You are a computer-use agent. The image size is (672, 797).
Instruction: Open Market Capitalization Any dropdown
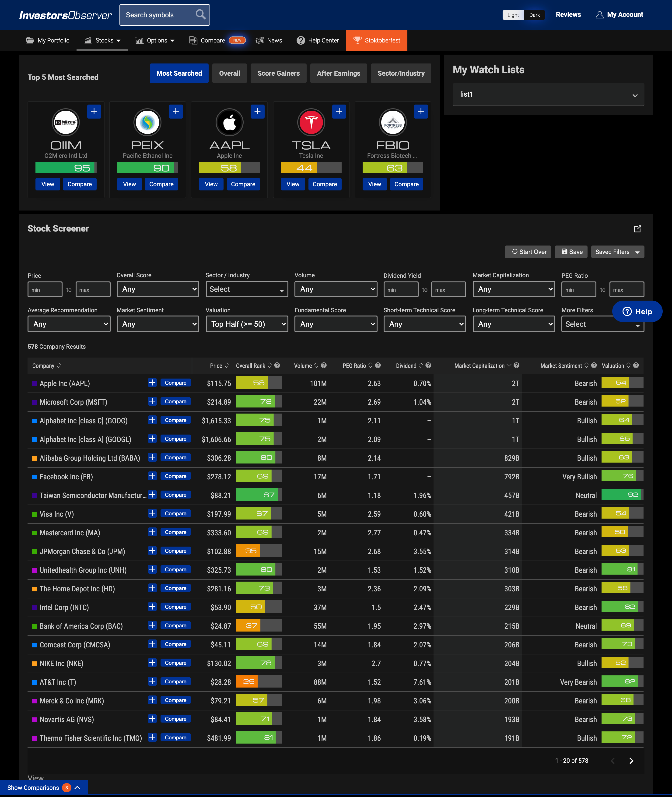pyautogui.click(x=514, y=289)
